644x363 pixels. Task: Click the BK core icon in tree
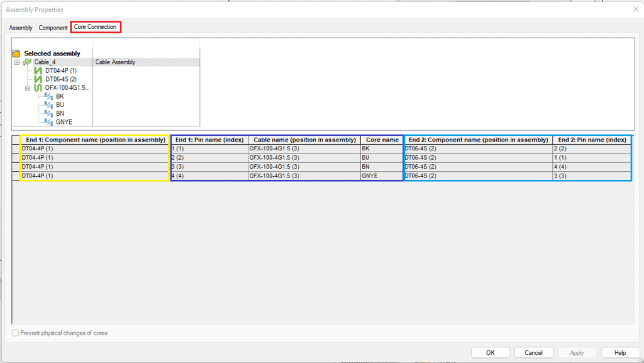(x=48, y=96)
